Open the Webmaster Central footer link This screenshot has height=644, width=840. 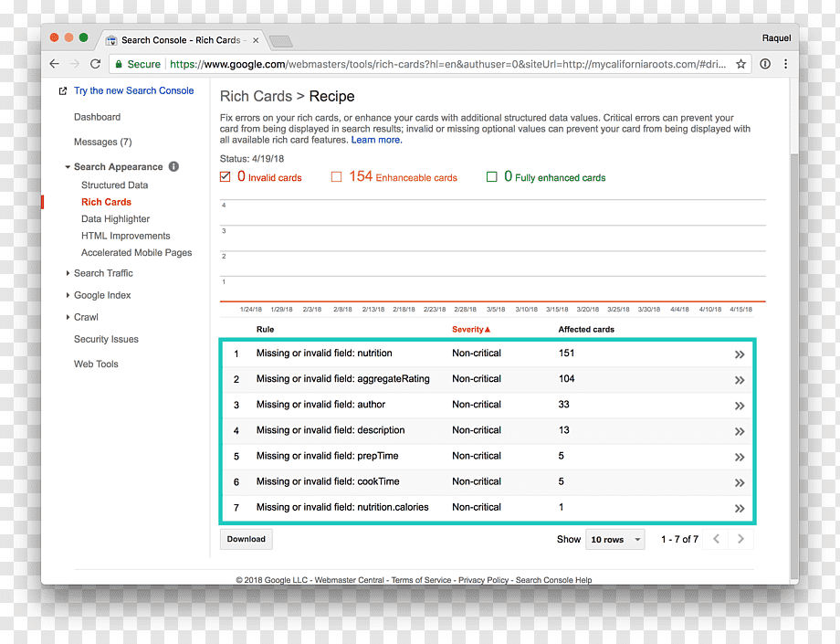coord(350,580)
